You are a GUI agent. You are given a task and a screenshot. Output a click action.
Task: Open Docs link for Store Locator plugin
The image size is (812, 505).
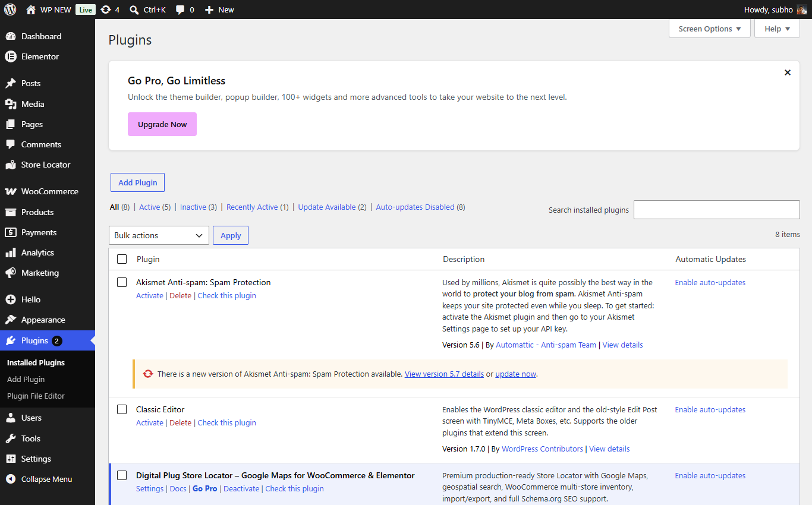click(178, 488)
